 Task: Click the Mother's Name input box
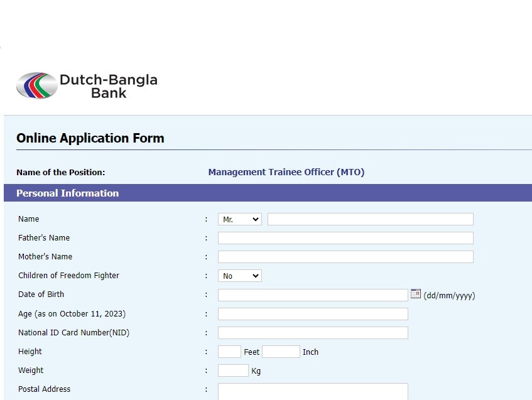[345, 256]
